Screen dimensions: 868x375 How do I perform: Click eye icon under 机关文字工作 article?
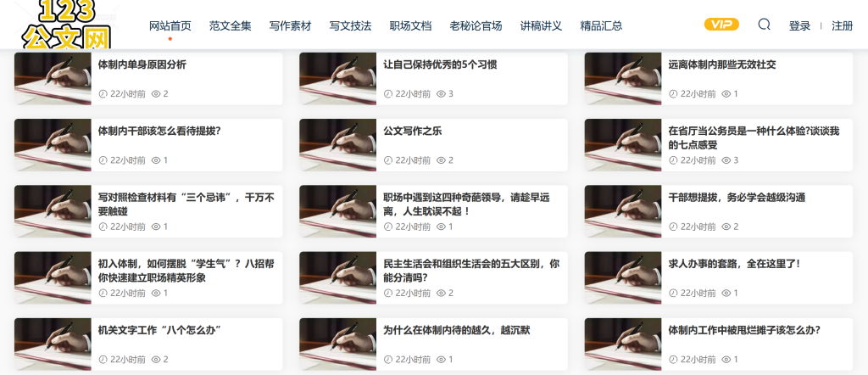[156, 360]
